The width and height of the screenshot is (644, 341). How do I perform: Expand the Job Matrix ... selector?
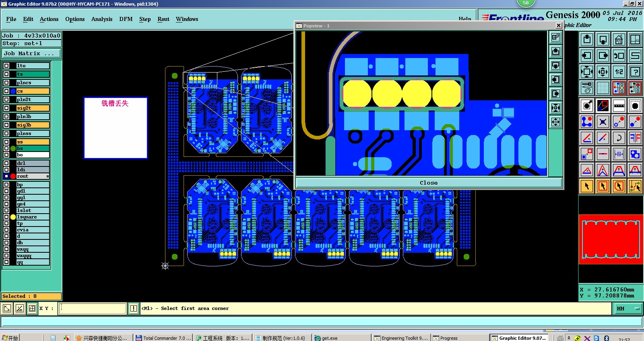click(31, 53)
